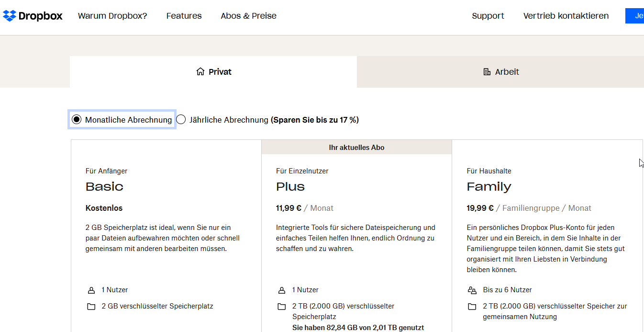Viewport: 644px width, 332px height.
Task: Click the house icon on the Privat tab
Action: coord(200,72)
